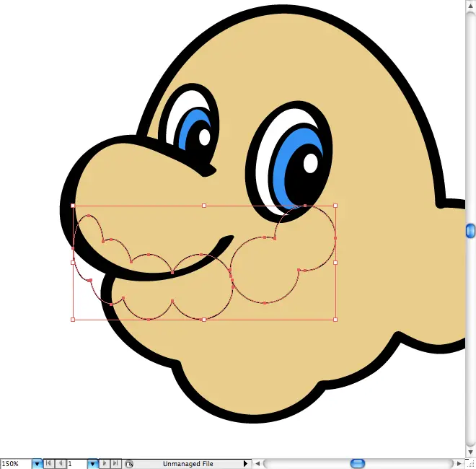Click the first artboard navigation button
Image resolution: width=476 pixels, height=469 pixels.
[x=49, y=463]
